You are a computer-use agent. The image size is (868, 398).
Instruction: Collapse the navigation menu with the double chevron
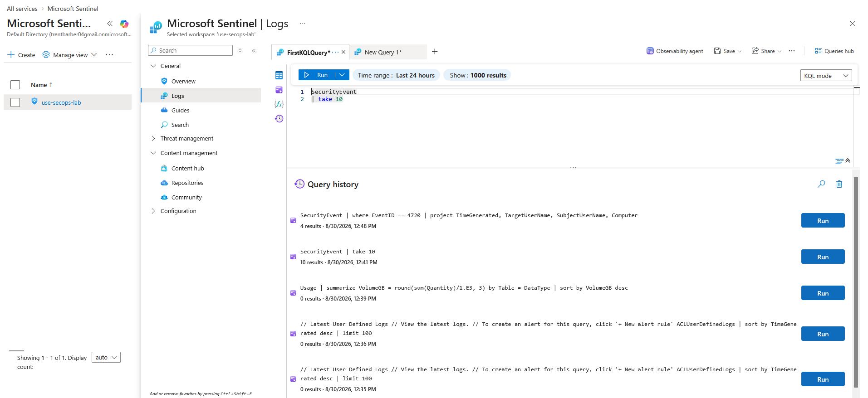(254, 50)
